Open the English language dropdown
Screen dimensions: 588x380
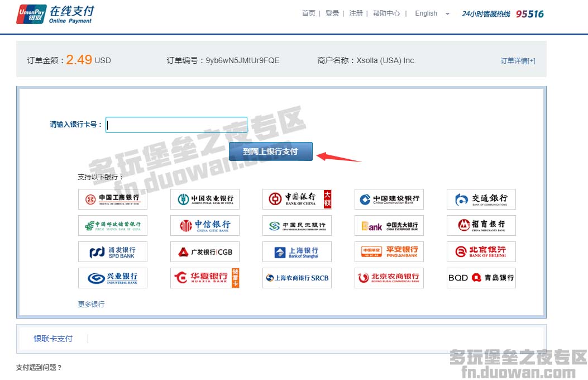tap(432, 13)
